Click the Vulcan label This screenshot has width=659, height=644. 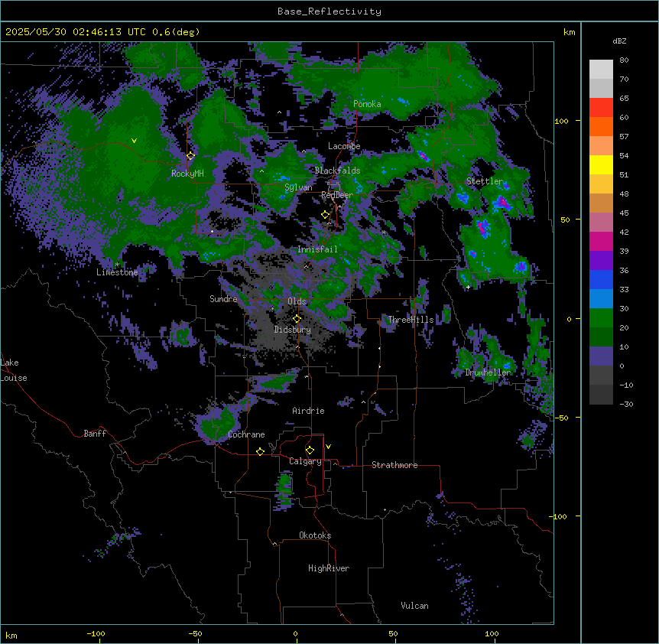[x=415, y=606]
